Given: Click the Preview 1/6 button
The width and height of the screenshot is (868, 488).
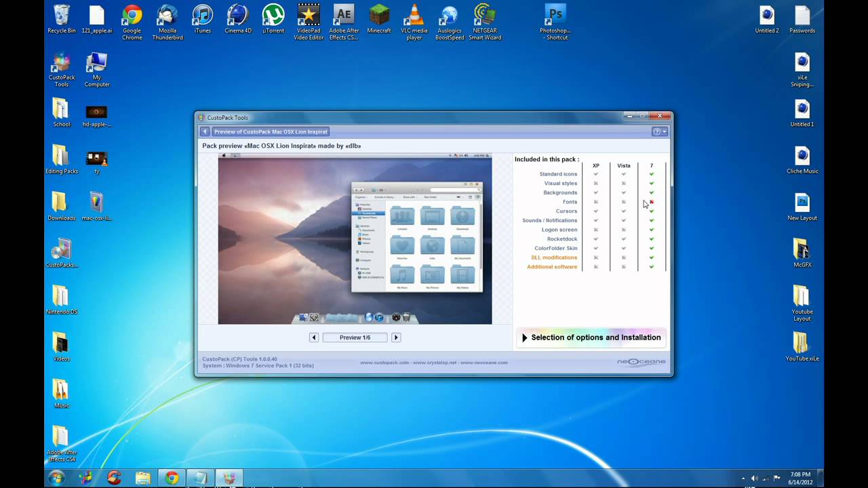Looking at the screenshot, I should coord(355,338).
